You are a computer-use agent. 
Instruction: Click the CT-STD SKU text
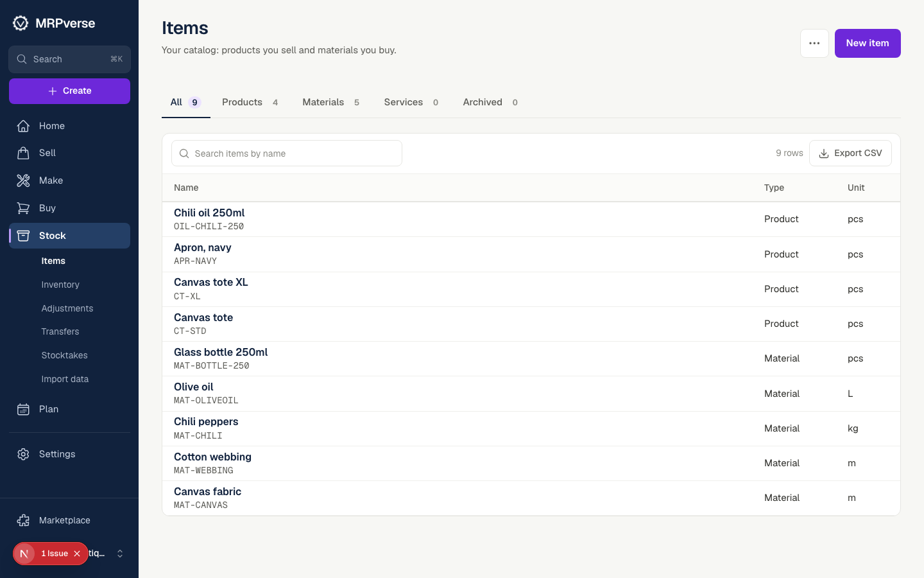click(190, 331)
